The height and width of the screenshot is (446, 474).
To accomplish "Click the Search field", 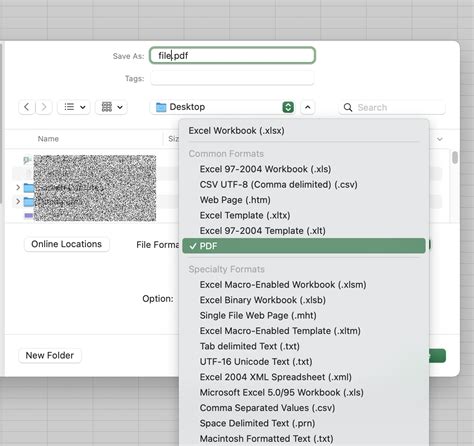I will [x=392, y=107].
